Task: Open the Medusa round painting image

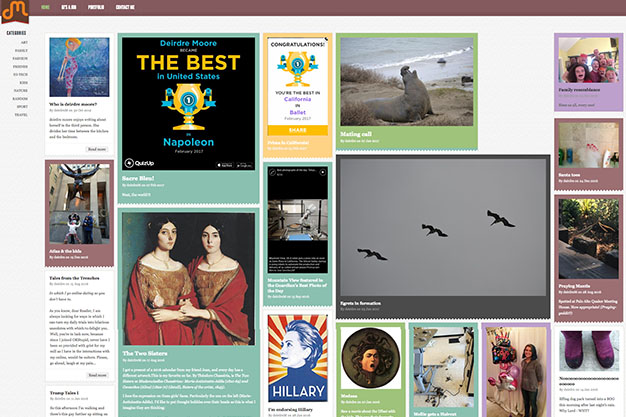Action: (x=370, y=358)
